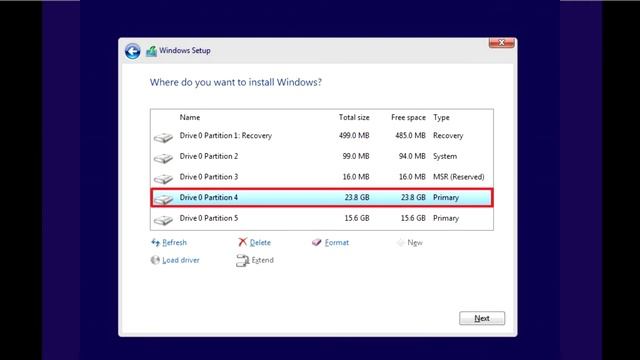Click the Total size column header
This screenshot has height=360, width=640.
(x=354, y=118)
